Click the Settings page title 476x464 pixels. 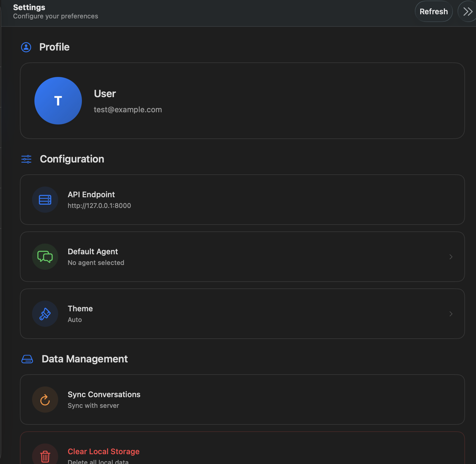point(29,7)
